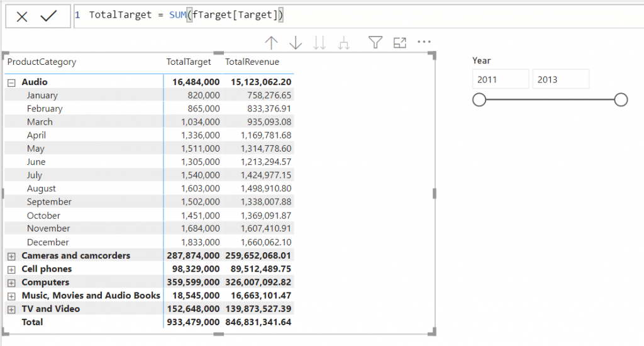Select the July row label

(x=35, y=175)
